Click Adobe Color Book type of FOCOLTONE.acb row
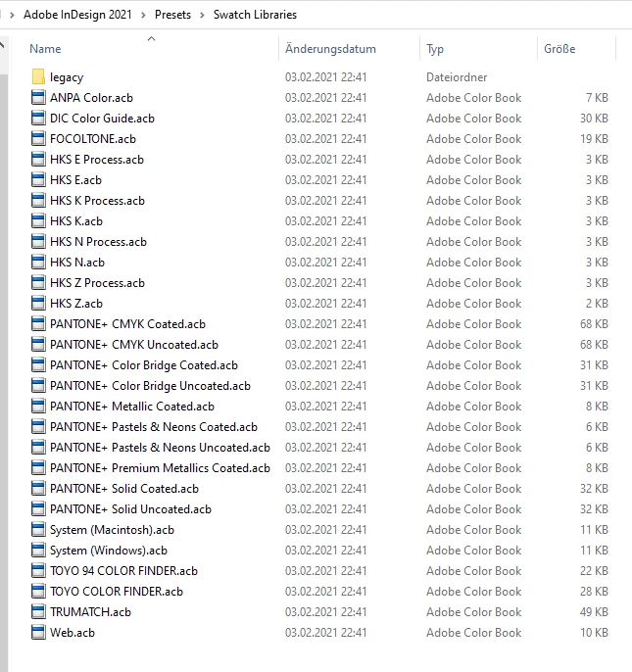This screenshot has height=672, width=632. coord(474,139)
